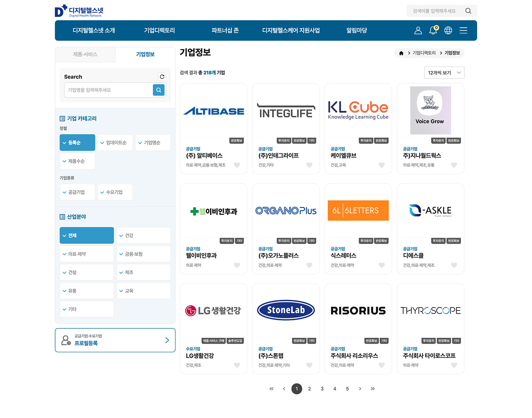532x418 pixels.
Task: Go to next page with the arrow
Action: click(360, 389)
